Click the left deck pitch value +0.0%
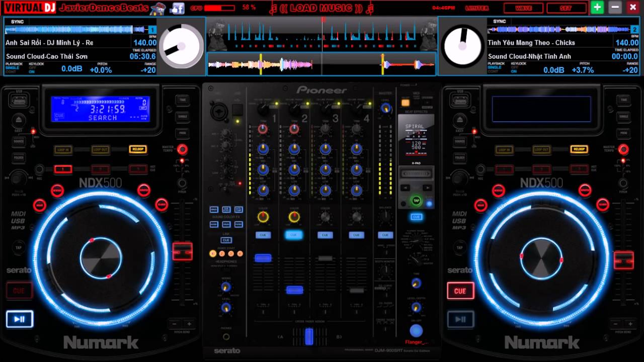Screen dimensions: 644x362 (x=101, y=70)
